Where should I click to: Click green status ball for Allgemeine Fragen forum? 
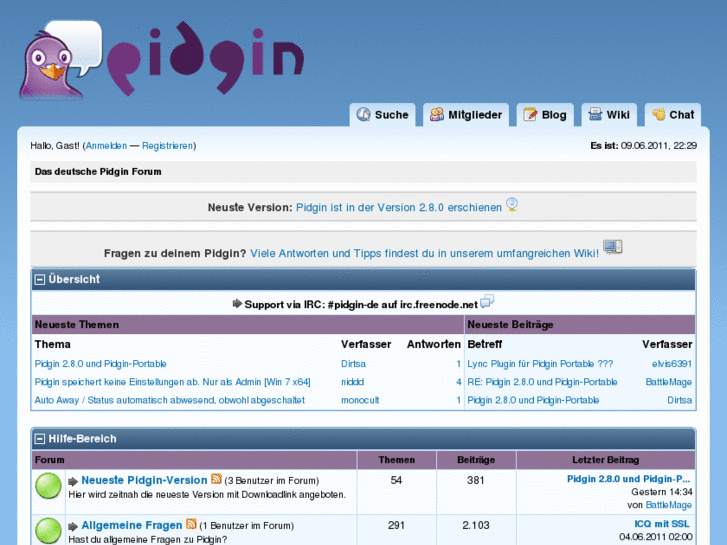(x=48, y=530)
